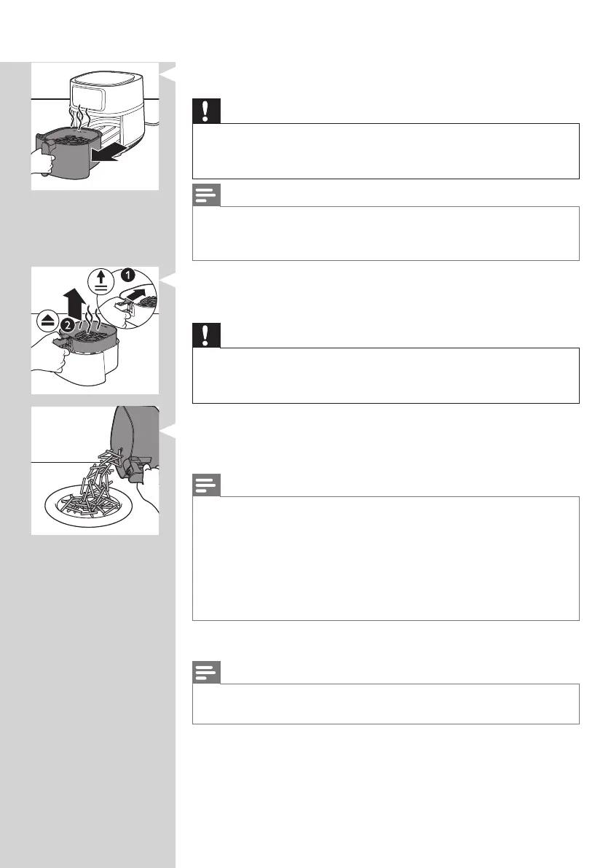The width and height of the screenshot is (611, 868).
Task: Click inside the first empty caution box
Action: pos(385,151)
